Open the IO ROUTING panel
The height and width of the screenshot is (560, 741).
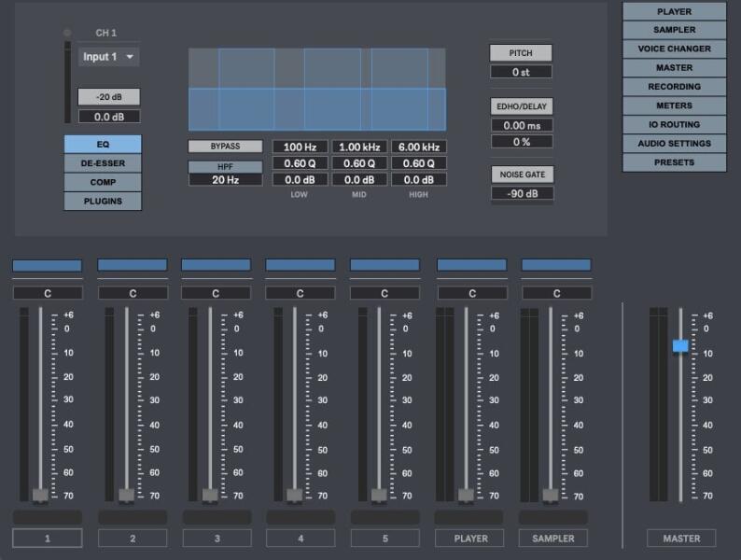[x=675, y=124]
